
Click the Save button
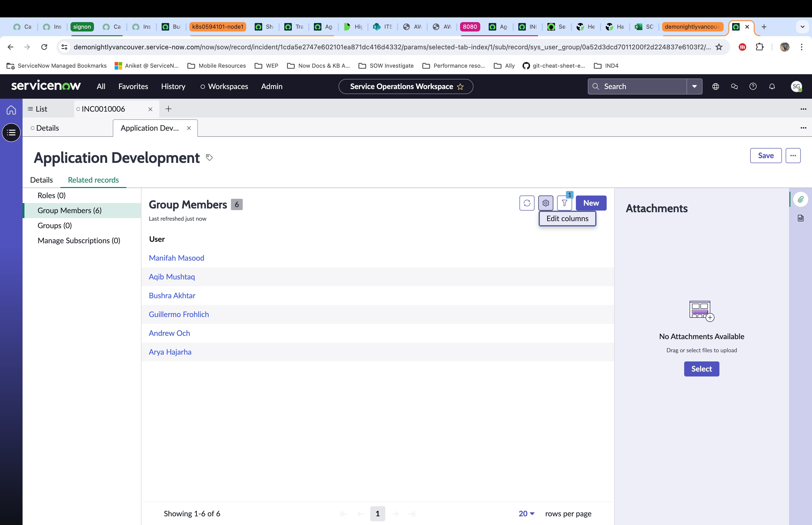click(766, 156)
